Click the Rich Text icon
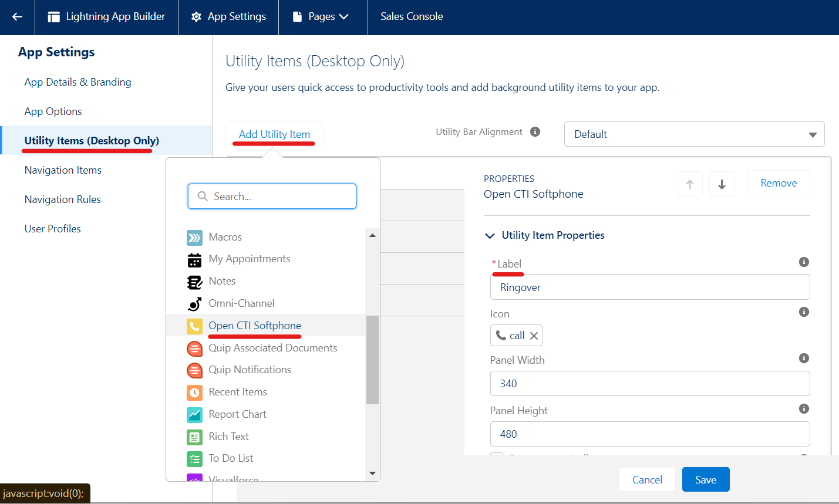 click(194, 437)
